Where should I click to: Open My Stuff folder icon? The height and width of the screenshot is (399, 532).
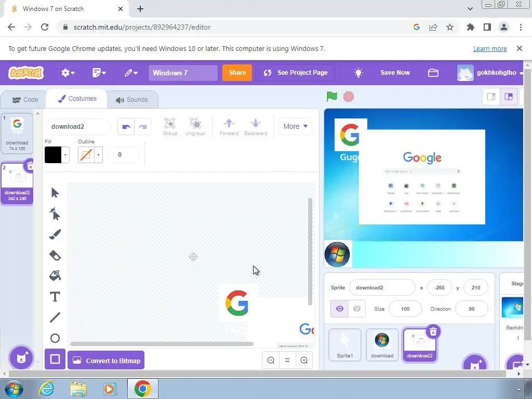click(433, 73)
